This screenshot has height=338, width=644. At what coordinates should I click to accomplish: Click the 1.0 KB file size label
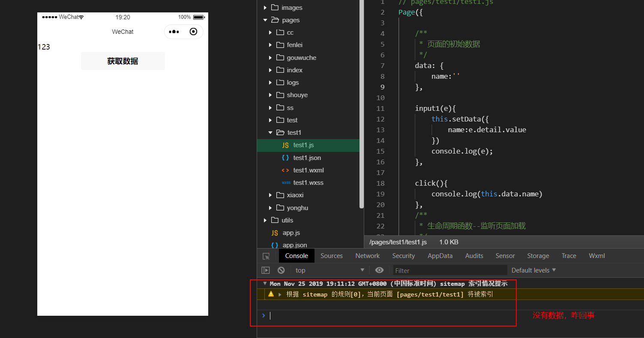pyautogui.click(x=449, y=242)
